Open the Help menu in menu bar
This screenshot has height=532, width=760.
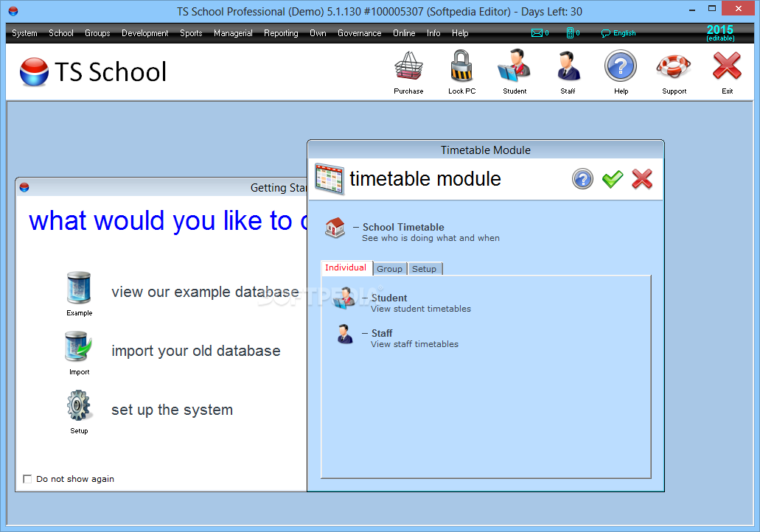pyautogui.click(x=460, y=33)
